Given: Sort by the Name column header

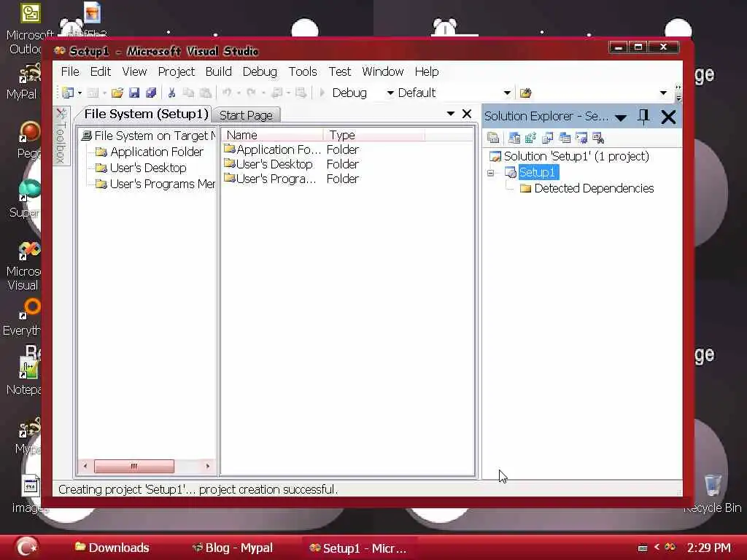Looking at the screenshot, I should [x=272, y=135].
